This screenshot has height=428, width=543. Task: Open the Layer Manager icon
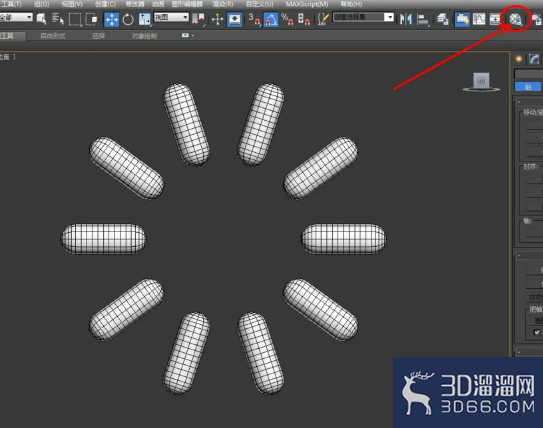click(x=443, y=19)
